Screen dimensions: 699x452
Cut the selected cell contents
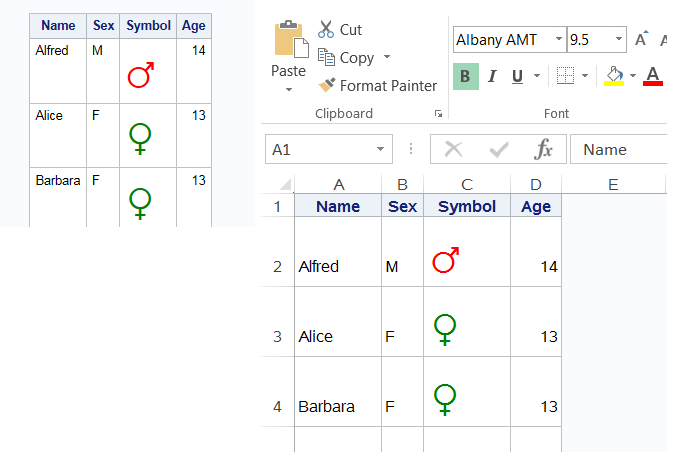339,30
